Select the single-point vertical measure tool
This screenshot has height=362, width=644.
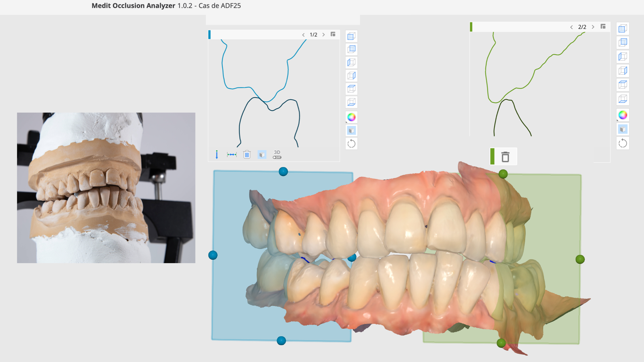217,155
